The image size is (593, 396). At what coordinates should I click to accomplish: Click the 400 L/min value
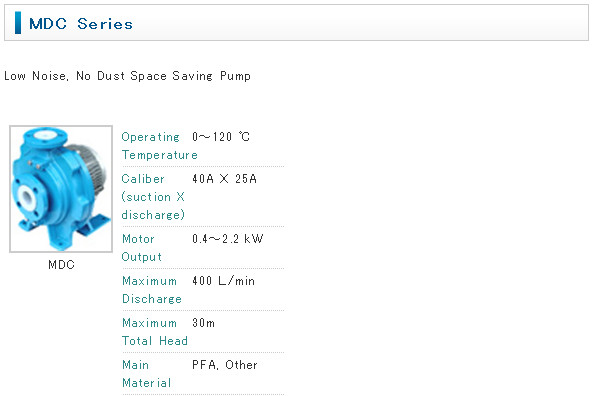coord(223,281)
